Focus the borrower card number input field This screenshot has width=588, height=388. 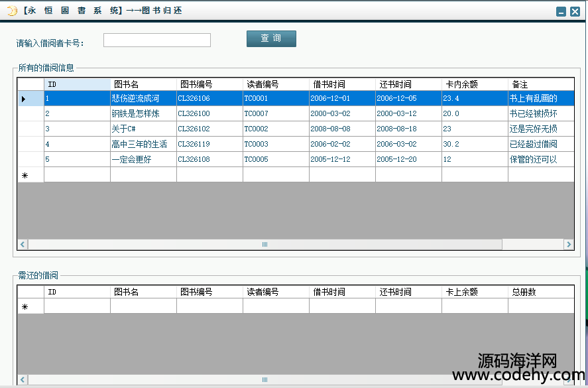(157, 40)
